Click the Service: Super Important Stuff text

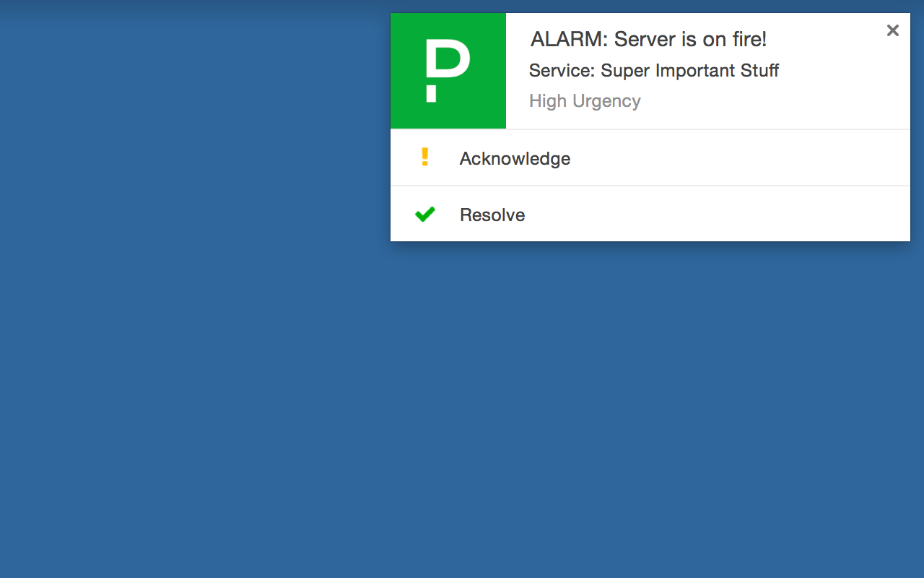coord(654,71)
